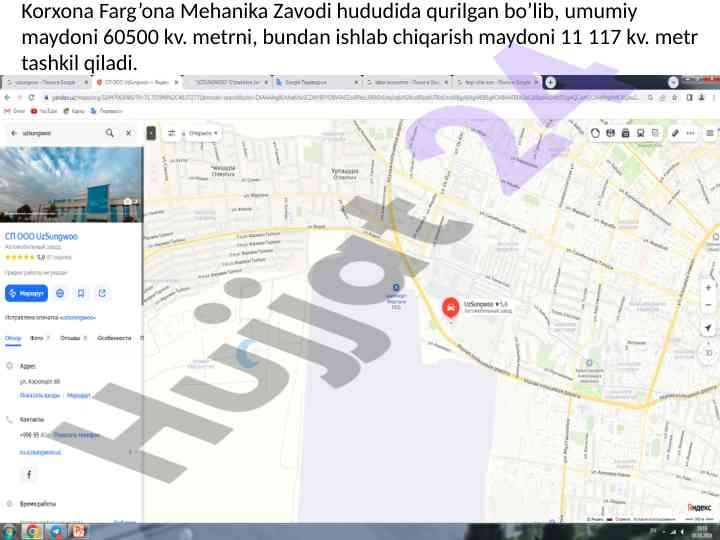Zoom in the map with the plus button

pos(708,287)
